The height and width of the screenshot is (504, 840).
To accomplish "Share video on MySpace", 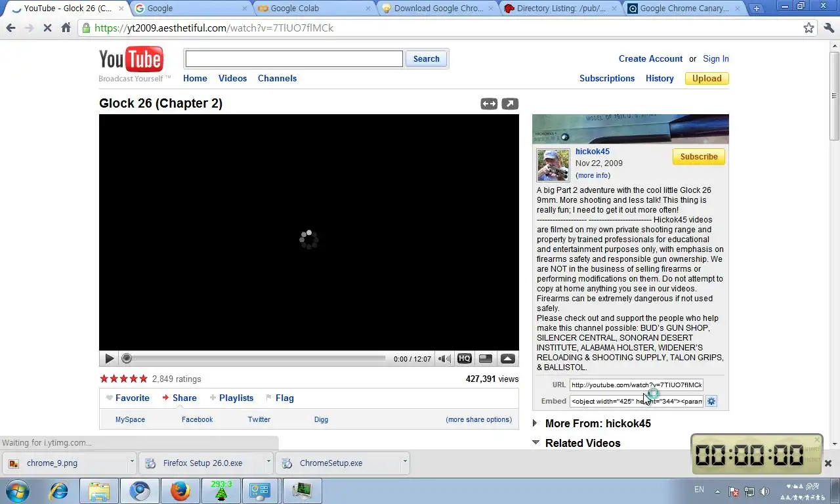I will coord(130,419).
